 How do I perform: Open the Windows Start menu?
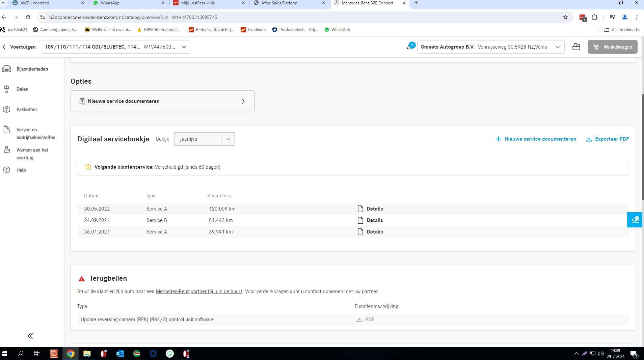(x=4, y=354)
